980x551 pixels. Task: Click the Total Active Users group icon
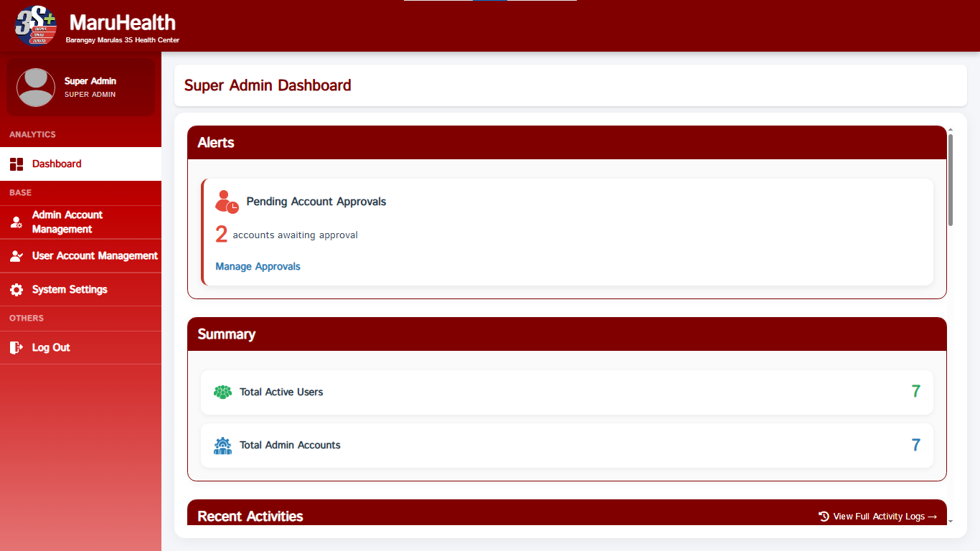223,392
